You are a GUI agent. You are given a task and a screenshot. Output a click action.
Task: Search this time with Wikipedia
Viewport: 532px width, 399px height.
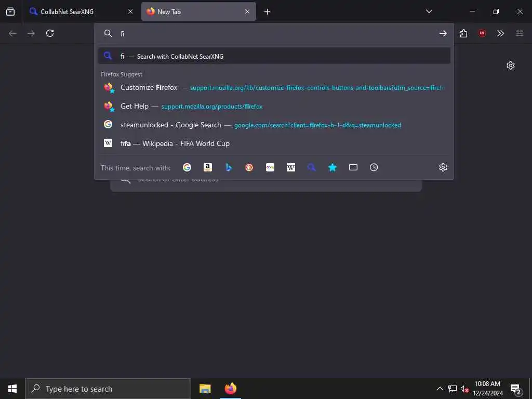pyautogui.click(x=291, y=167)
